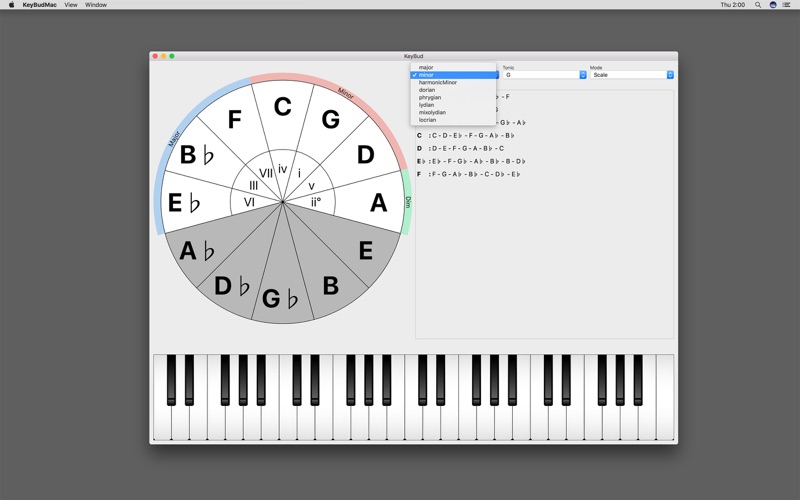Viewport: 800px width, 500px height.
Task: Pick dorian in the popup list
Action: click(453, 90)
